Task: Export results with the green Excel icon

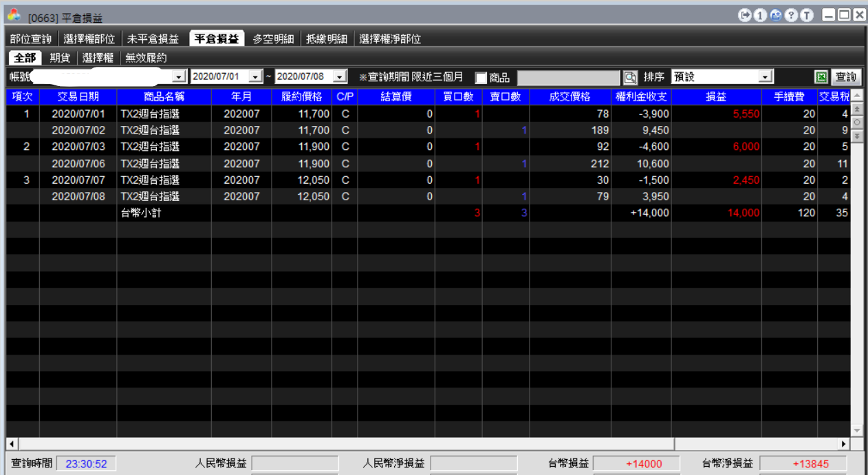Action: tap(821, 76)
